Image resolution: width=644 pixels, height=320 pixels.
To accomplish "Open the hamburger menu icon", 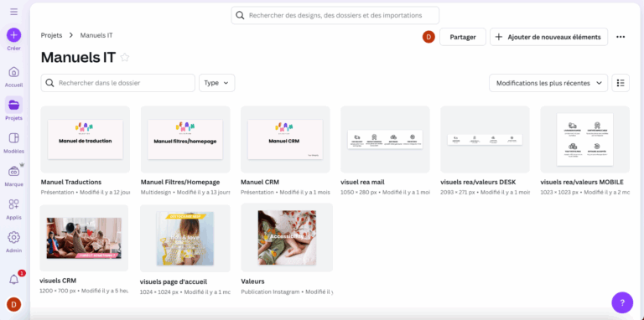I will 13,12.
